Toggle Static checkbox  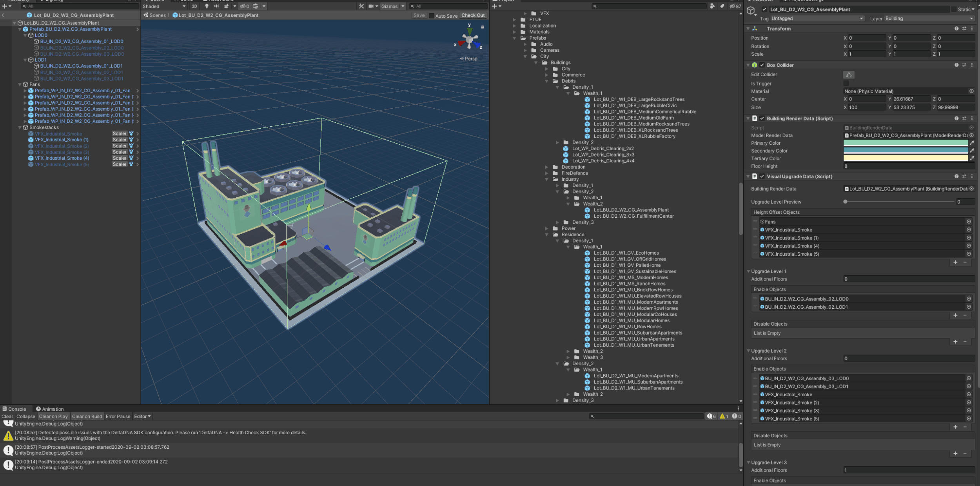pos(954,9)
